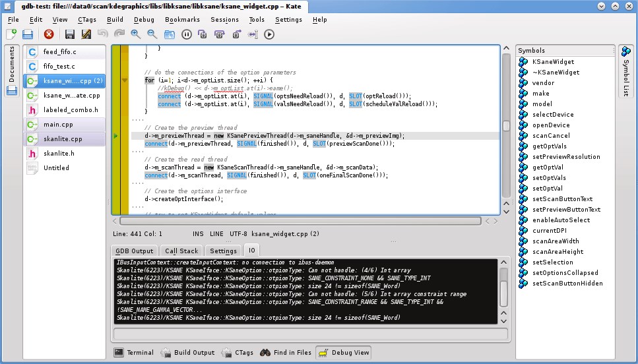Toggle the Debug View bottom panel
Viewport: 638px width, 364px height.
click(x=344, y=352)
